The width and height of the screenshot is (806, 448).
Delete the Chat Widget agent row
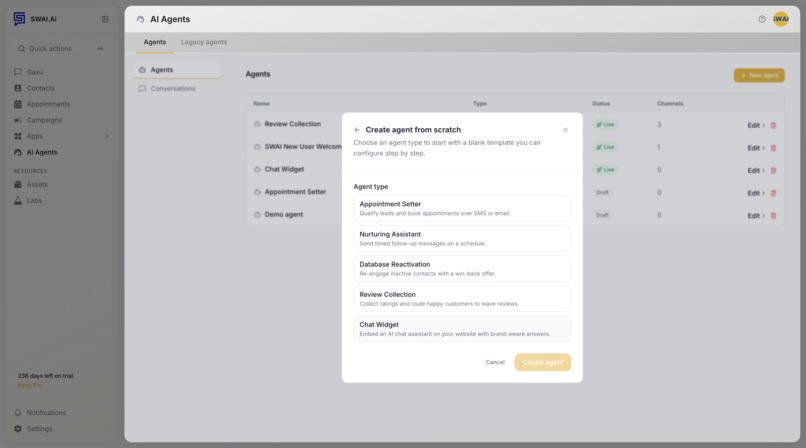(773, 171)
